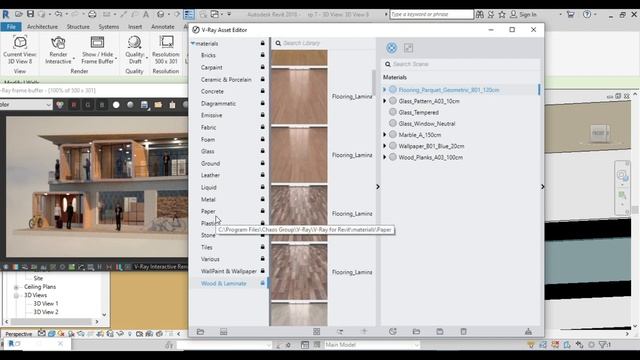Expand Ceiling Plans in project browser
The width and height of the screenshot is (640, 360).
16,287
